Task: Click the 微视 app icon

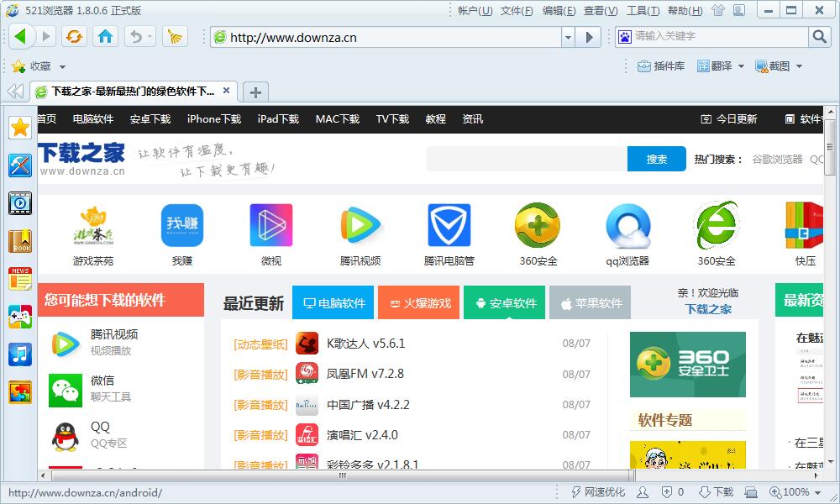Action: (x=271, y=225)
